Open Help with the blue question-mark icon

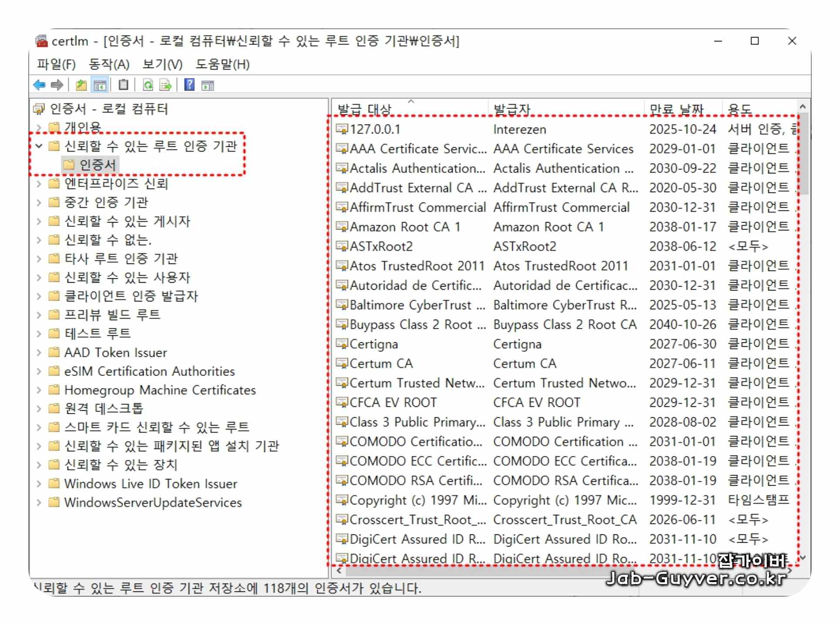coord(189,85)
